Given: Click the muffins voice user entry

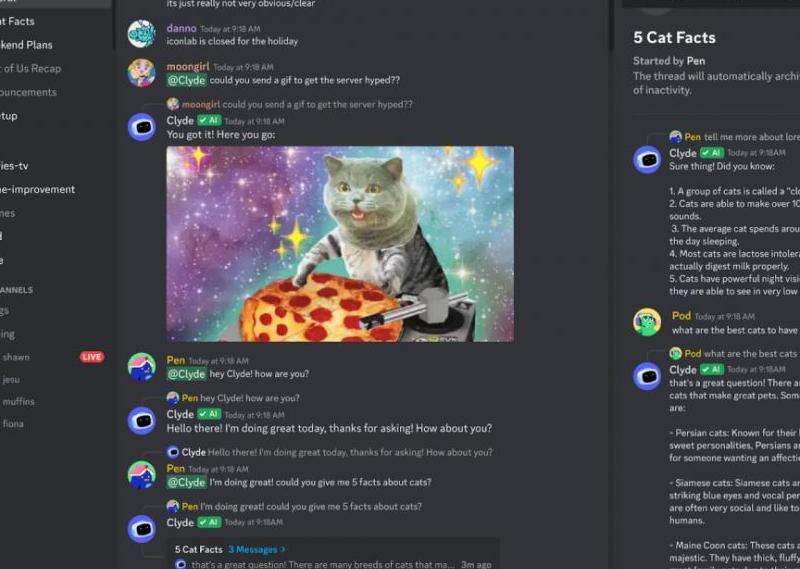Looking at the screenshot, I should pyautogui.click(x=18, y=402).
